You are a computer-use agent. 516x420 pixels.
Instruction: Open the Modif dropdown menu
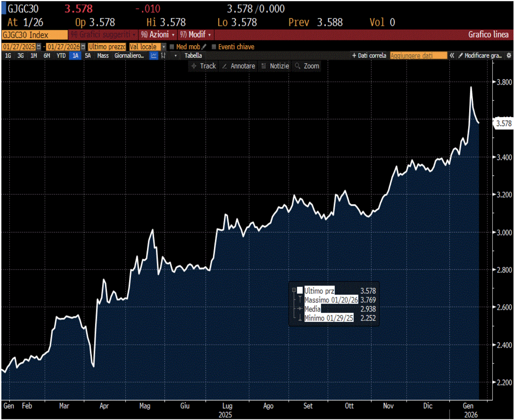(x=195, y=34)
